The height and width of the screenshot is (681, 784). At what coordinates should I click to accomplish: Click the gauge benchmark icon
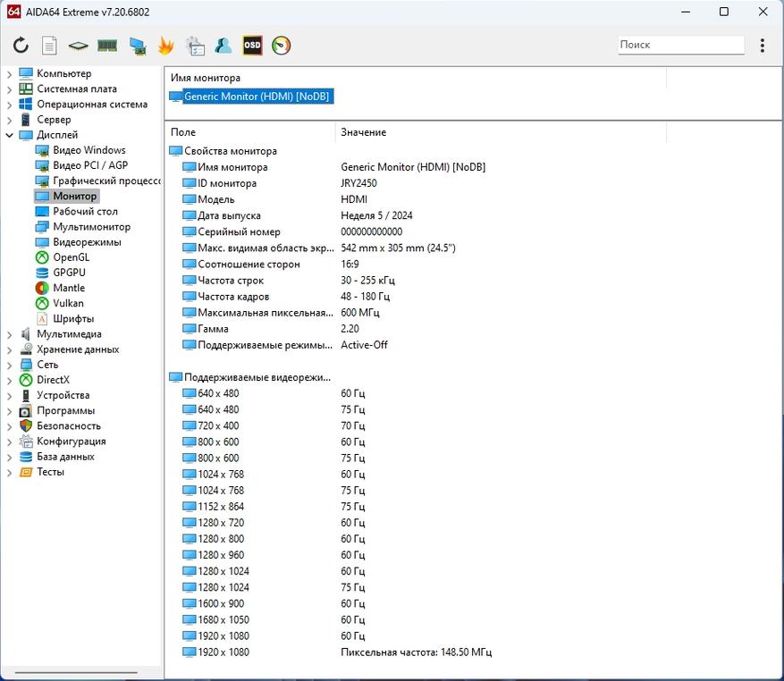click(x=282, y=46)
